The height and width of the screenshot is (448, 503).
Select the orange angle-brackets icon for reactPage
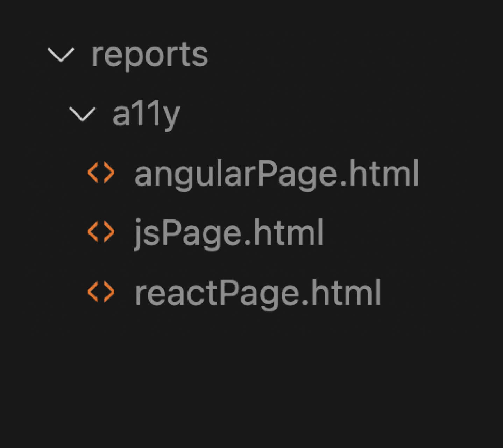[101, 292]
